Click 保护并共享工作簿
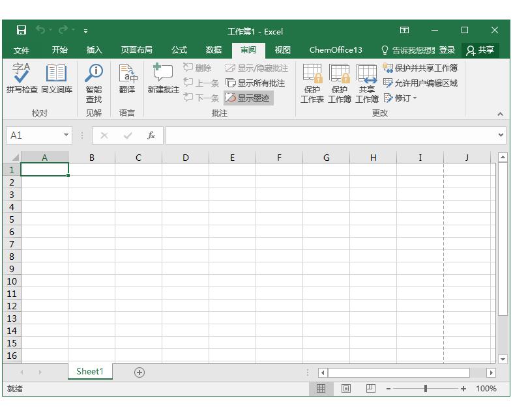 pos(420,68)
